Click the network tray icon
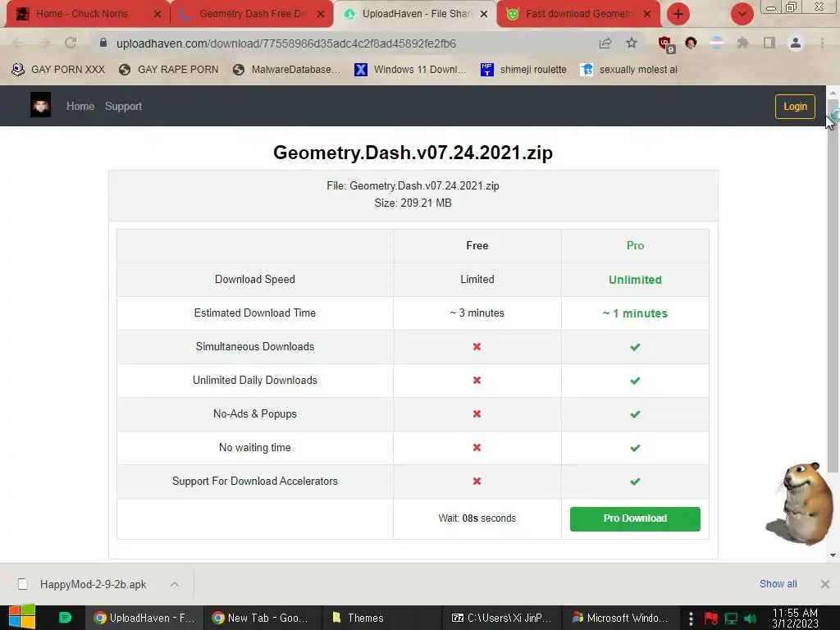The width and height of the screenshot is (840, 630). [731, 619]
